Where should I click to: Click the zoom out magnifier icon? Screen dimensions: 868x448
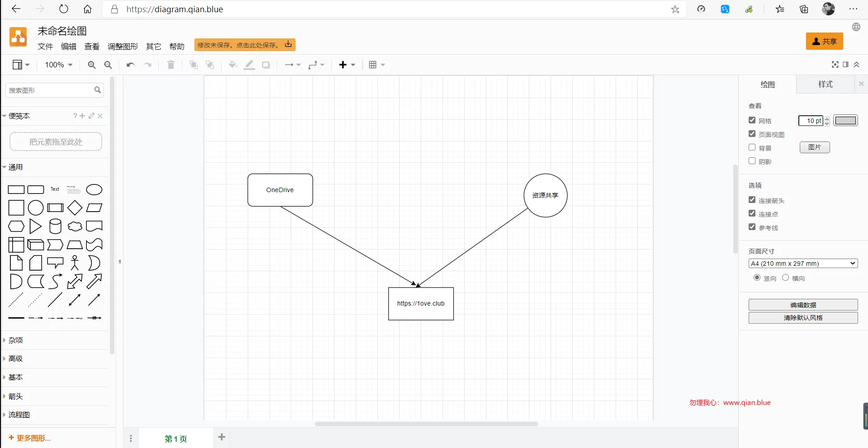click(108, 65)
